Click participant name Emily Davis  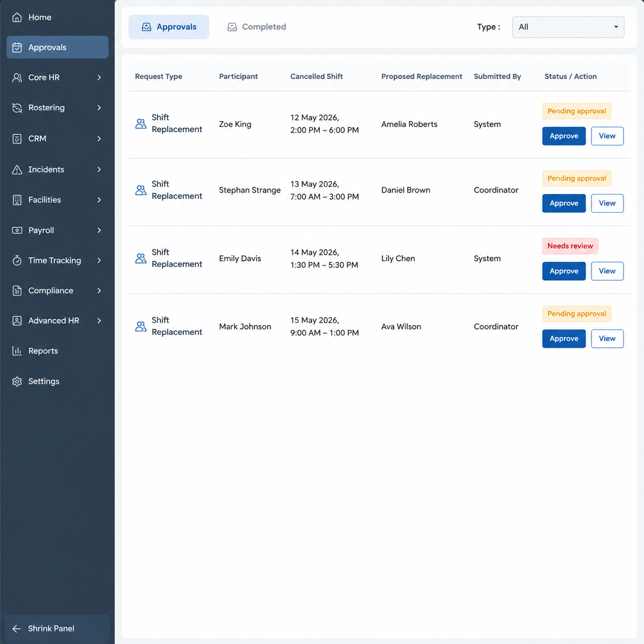[x=240, y=258]
